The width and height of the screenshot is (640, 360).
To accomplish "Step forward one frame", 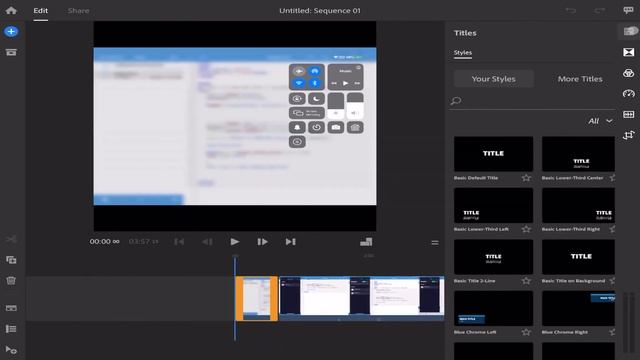I will [x=262, y=242].
